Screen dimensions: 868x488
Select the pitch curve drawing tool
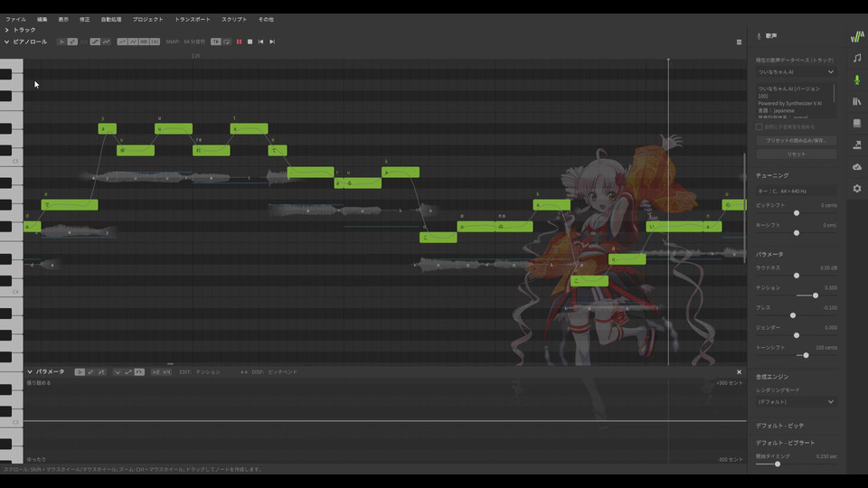[x=107, y=42]
